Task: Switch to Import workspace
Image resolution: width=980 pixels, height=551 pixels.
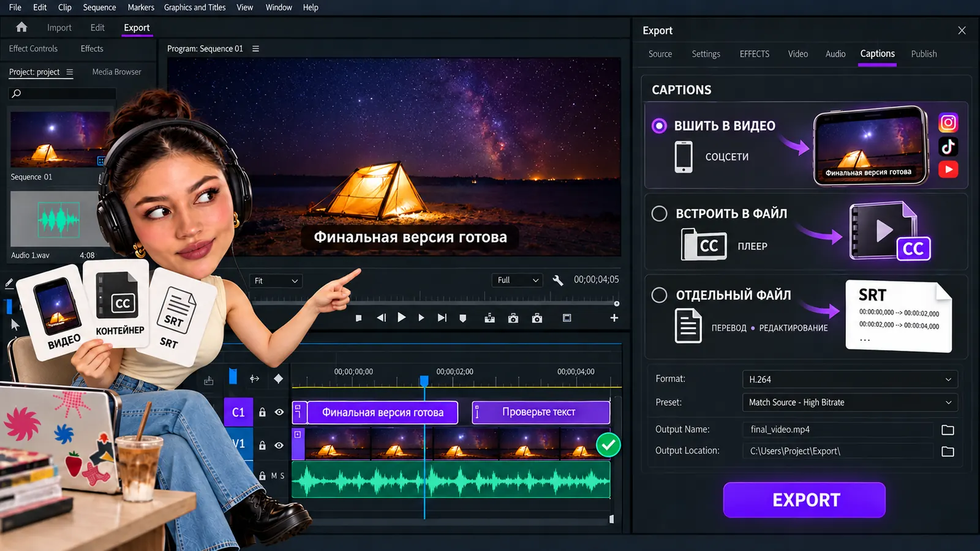Action: tap(59, 28)
